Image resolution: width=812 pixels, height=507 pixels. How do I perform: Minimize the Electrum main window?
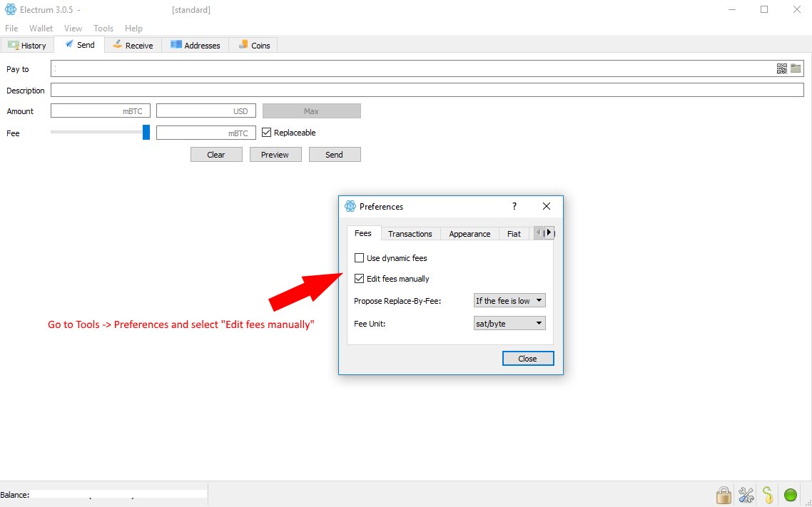[732, 9]
